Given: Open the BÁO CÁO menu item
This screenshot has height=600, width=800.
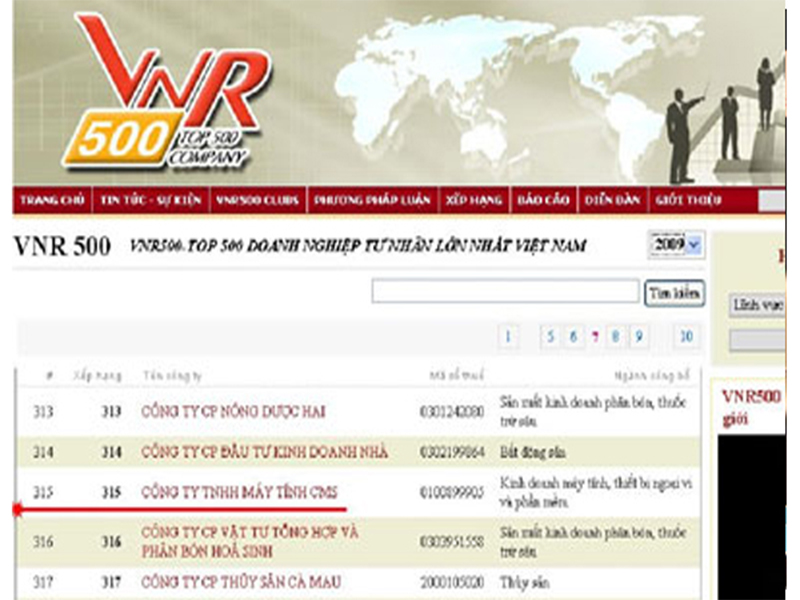Looking at the screenshot, I should click(x=543, y=199).
